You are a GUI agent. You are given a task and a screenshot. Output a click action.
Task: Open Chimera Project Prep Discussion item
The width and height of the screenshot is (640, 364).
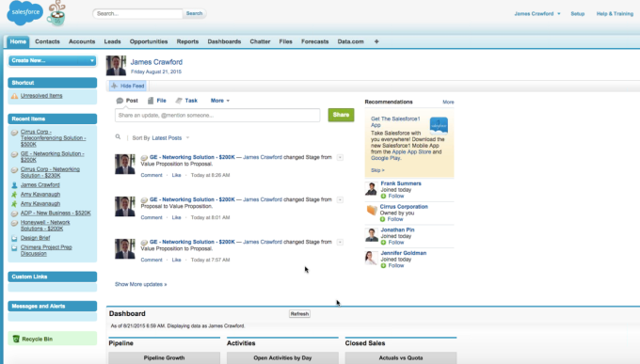[46, 250]
